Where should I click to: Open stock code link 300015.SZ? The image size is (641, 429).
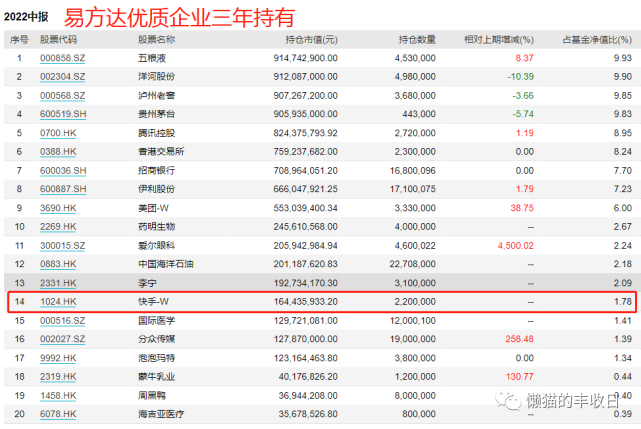click(x=60, y=243)
